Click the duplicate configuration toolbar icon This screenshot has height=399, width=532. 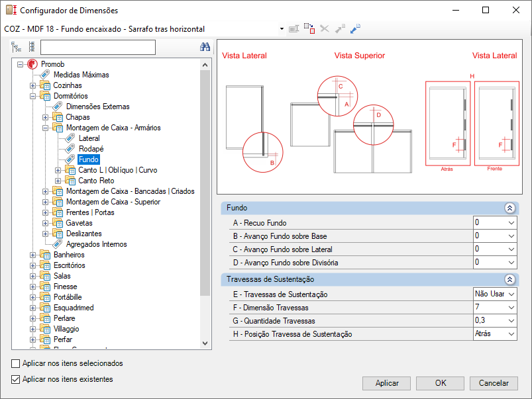[309, 28]
